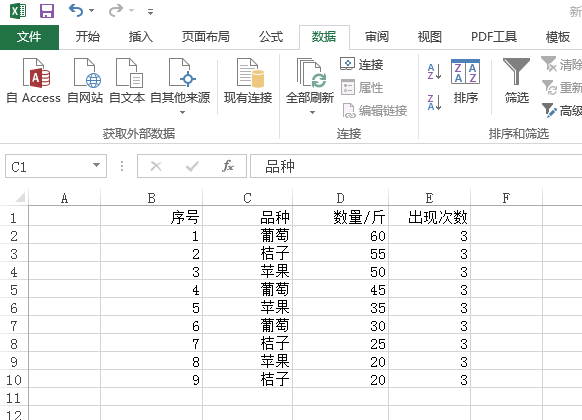
Task: Click the Excel application icon
Action: pos(18,11)
